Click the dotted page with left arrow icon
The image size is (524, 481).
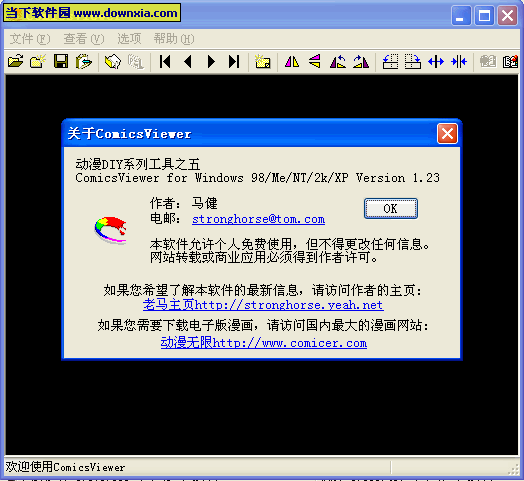pos(390,62)
